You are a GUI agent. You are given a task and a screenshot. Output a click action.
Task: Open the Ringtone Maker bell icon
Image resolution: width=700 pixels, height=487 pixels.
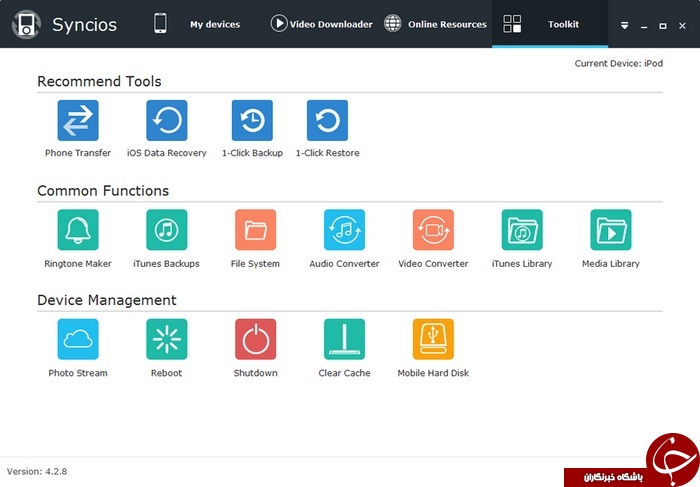coord(78,229)
